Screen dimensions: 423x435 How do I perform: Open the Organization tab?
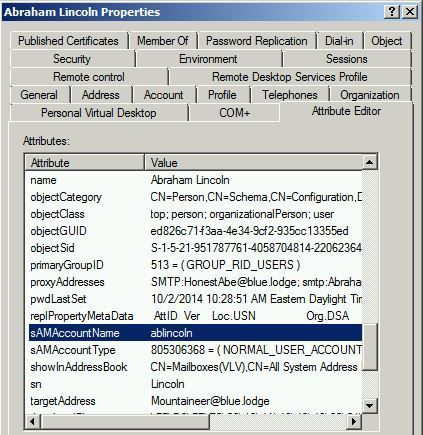pyautogui.click(x=370, y=95)
